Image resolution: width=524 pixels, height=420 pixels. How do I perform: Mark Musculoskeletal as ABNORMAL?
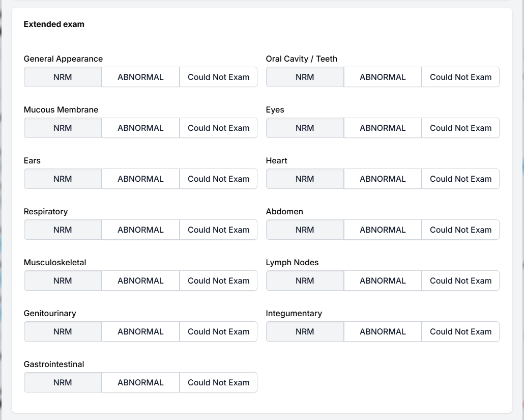140,281
